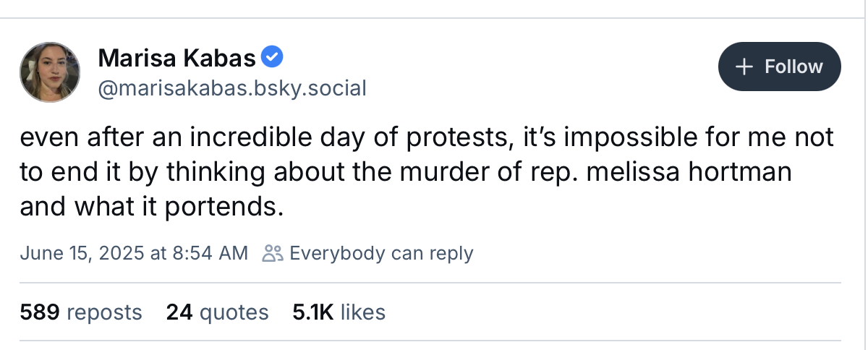The height and width of the screenshot is (350, 868).
Task: Click the phrase "and what it portends."
Action: [x=150, y=208]
